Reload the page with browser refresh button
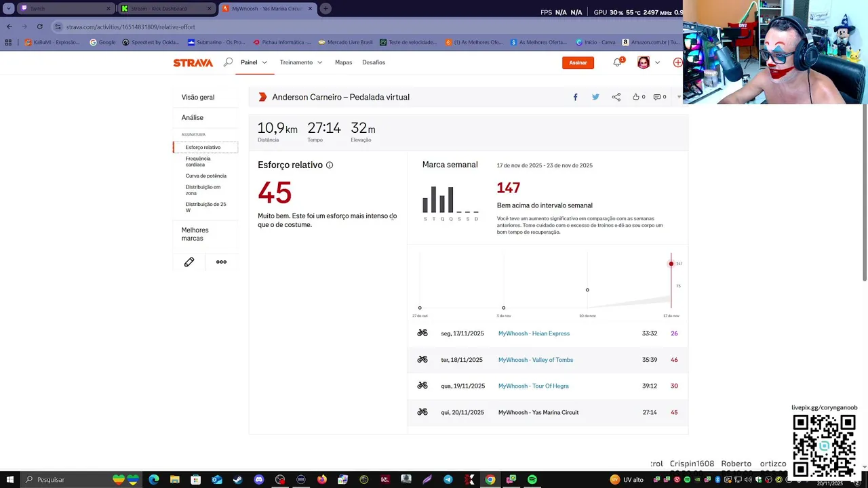868x488 pixels. coord(40,26)
